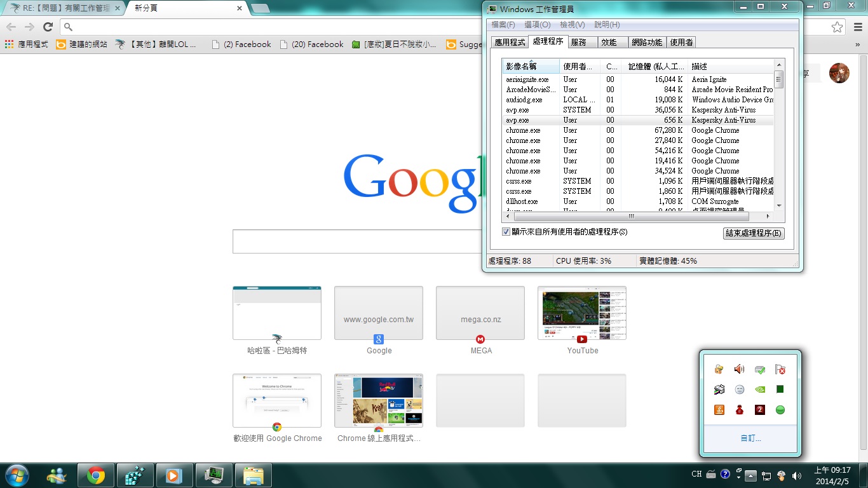Image resolution: width=868 pixels, height=488 pixels.
Task: Open Windows Live Messenger from taskbar
Action: point(56,475)
